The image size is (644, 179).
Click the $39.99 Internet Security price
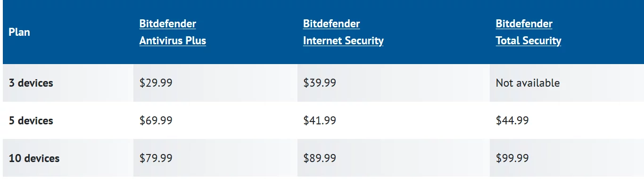click(x=320, y=83)
